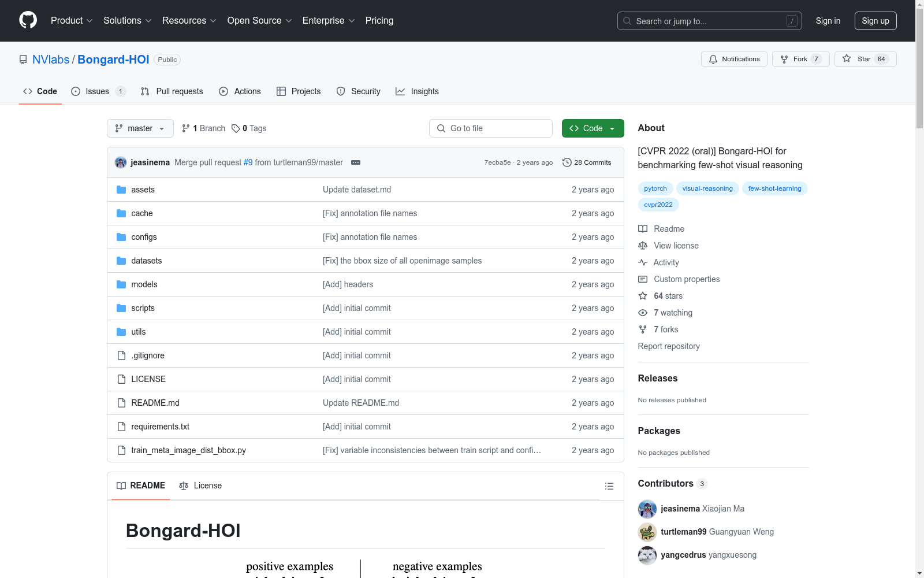This screenshot has width=924, height=578.
Task: Open the cache folder
Action: click(x=142, y=213)
